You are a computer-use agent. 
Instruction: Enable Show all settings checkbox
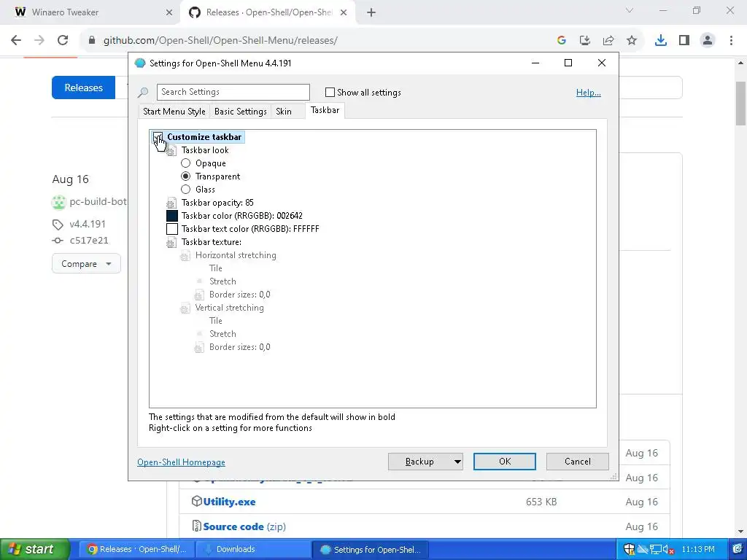click(x=330, y=93)
